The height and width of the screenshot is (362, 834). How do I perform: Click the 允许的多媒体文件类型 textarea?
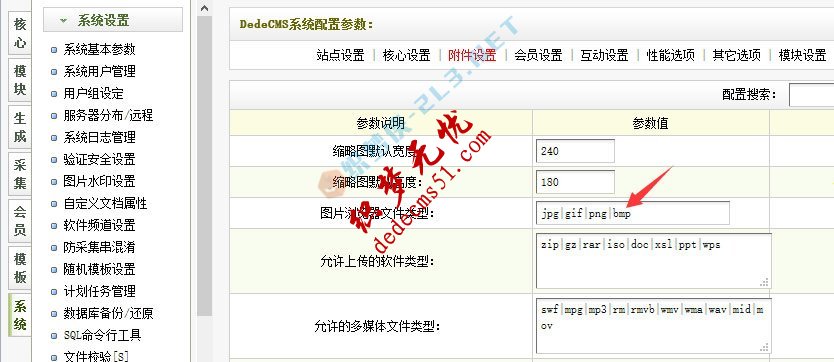654,325
